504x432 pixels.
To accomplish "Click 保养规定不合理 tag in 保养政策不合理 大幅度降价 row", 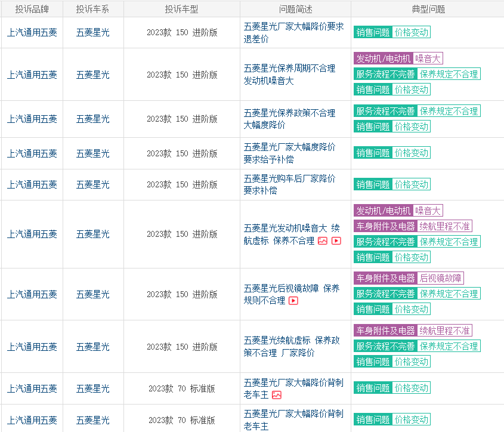I will pyautogui.click(x=449, y=112).
